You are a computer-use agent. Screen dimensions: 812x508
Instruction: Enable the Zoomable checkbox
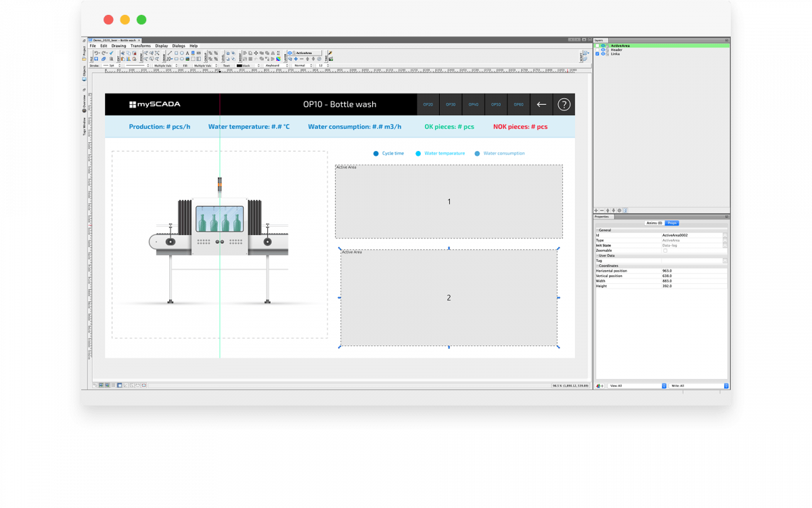665,251
